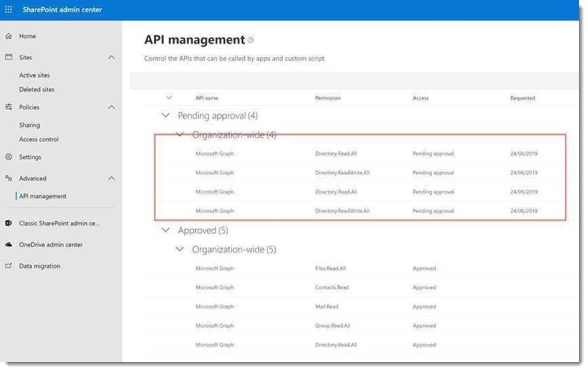Image resolution: width=588 pixels, height=371 pixels.
Task: Open Settings in the navigation
Action: [30, 157]
